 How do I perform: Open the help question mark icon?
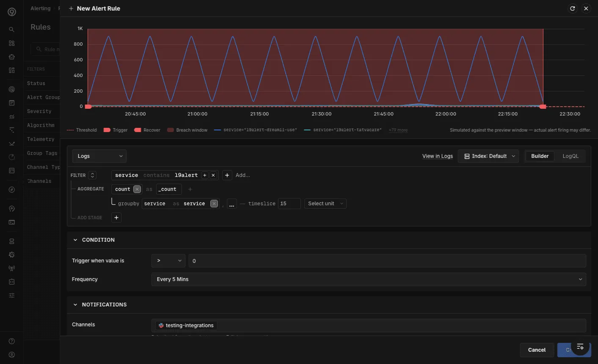pos(11,341)
